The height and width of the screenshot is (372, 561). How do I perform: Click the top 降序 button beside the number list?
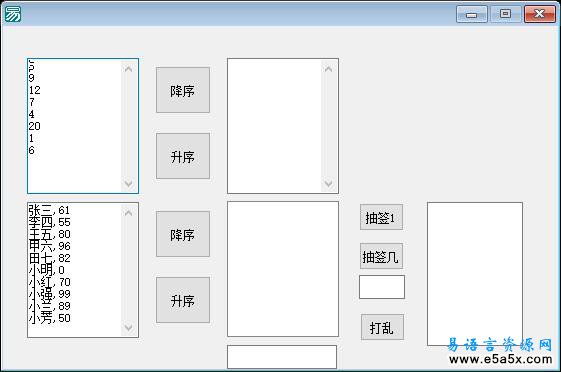click(x=183, y=90)
